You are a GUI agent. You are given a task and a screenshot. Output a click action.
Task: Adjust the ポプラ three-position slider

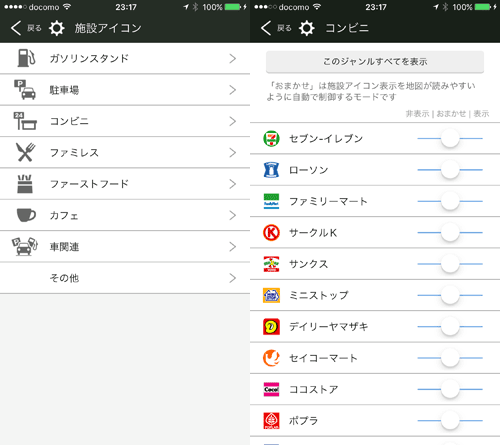coord(450,420)
